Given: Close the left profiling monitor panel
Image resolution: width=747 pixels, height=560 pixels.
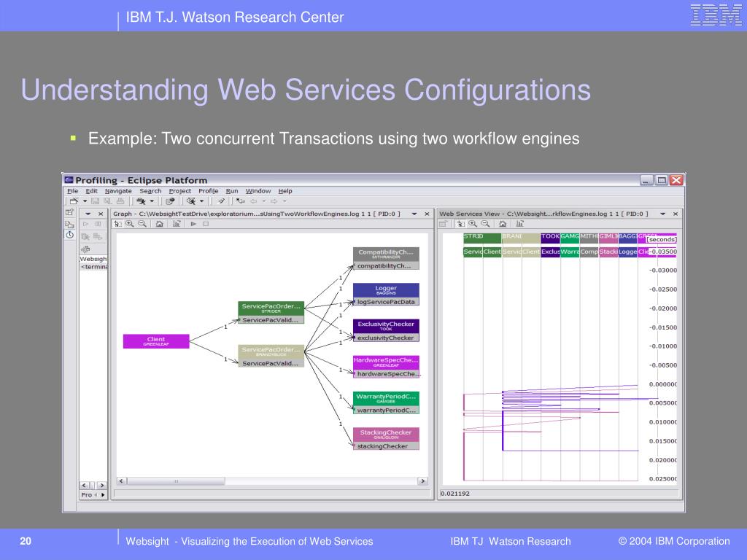Looking at the screenshot, I should [x=101, y=214].
